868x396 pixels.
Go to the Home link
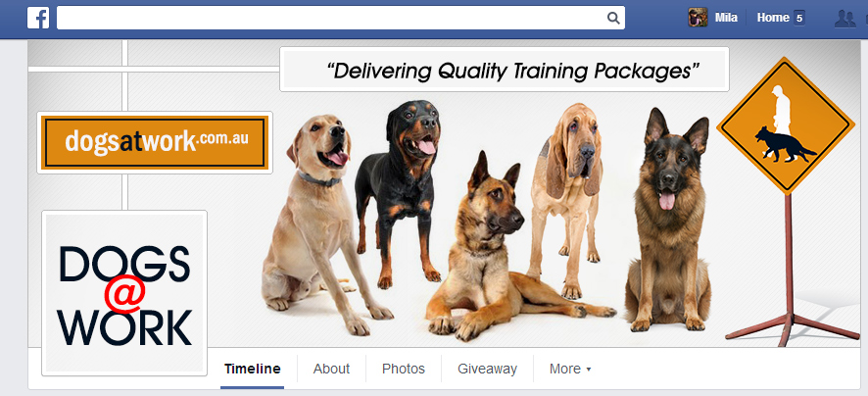click(x=773, y=18)
